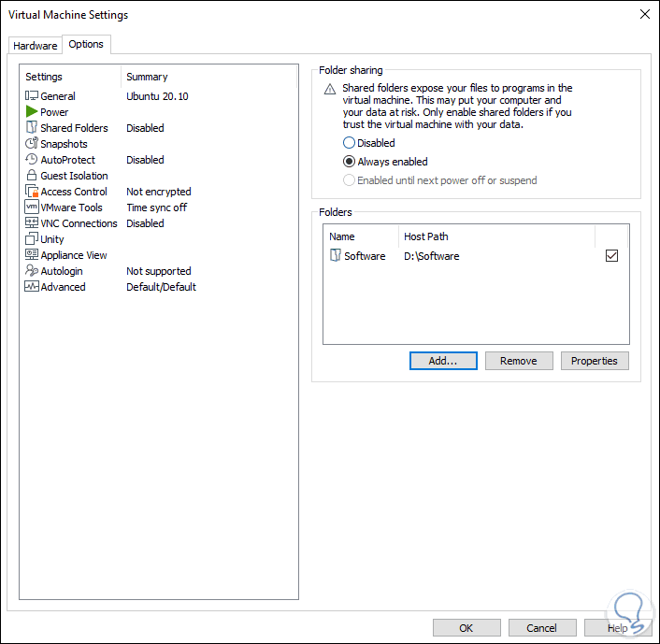This screenshot has height=644, width=660.
Task: Select the Unity row label
Action: coord(51,239)
